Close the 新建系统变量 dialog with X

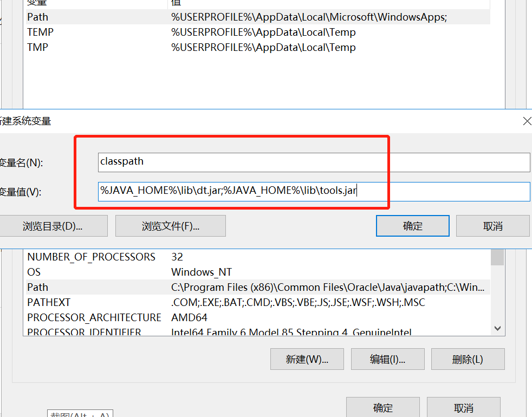click(527, 121)
